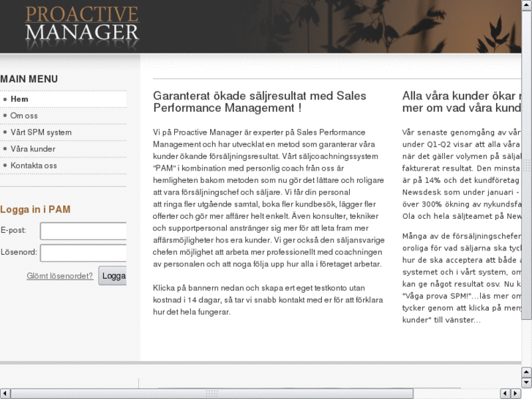
Task: Click the vertical scrollbar down arrow
Action: (x=526, y=383)
